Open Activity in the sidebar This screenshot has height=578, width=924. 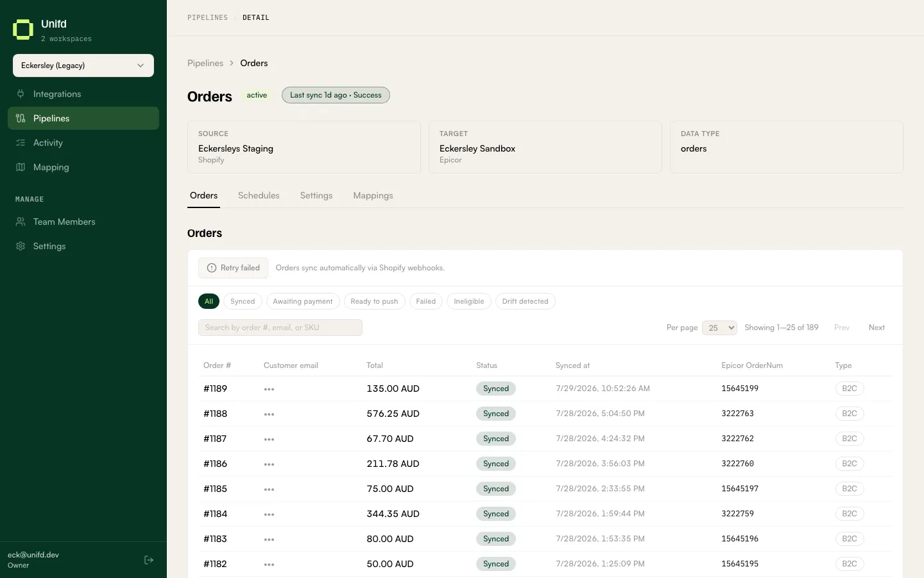coord(83,143)
